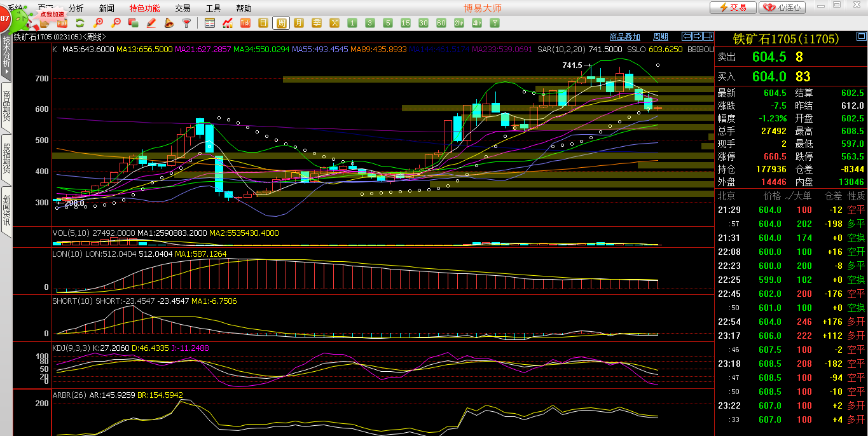
Task: Click the left arrow chart navigation icon
Action: point(687,36)
